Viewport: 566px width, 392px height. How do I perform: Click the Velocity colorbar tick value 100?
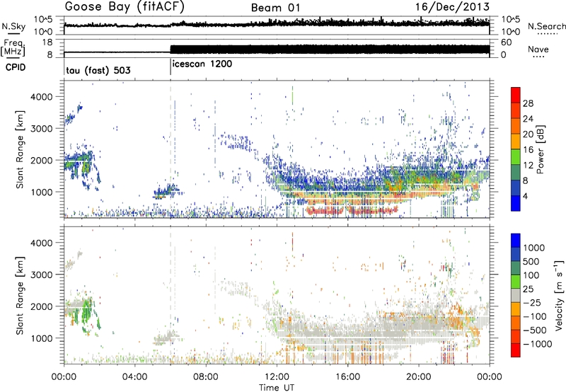pyautogui.click(x=531, y=275)
